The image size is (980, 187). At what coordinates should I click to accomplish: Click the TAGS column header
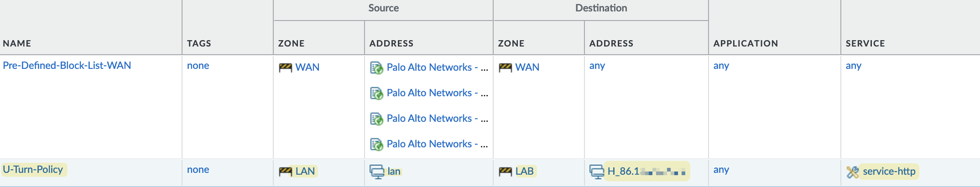[x=199, y=43]
